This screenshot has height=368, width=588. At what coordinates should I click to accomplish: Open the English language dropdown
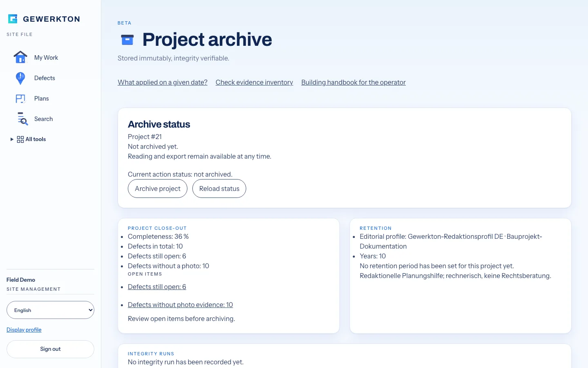[50, 310]
